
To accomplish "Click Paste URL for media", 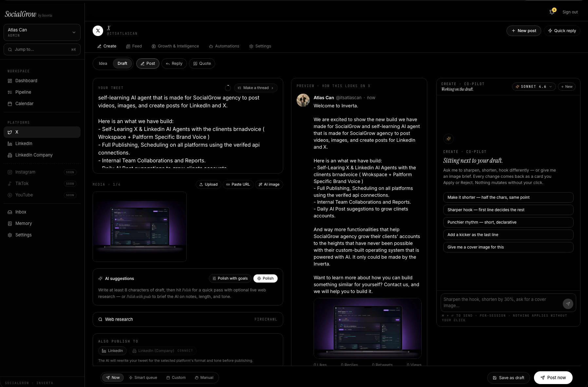I will pyautogui.click(x=238, y=184).
